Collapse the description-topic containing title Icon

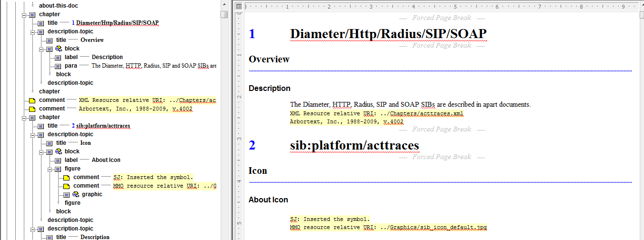coord(32,134)
